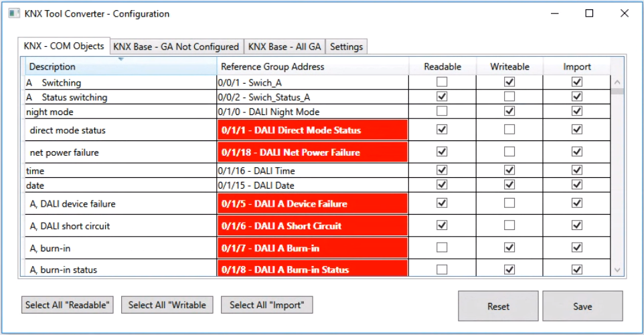This screenshot has width=644, height=335.
Task: Disable Readable for DALI Time row
Action: [x=441, y=171]
